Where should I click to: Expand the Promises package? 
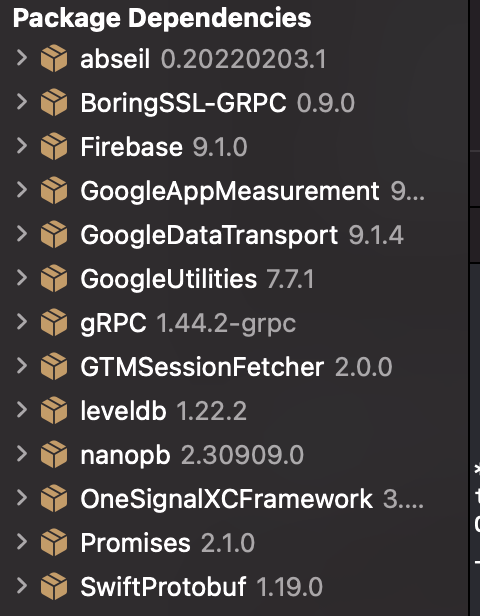pos(22,542)
